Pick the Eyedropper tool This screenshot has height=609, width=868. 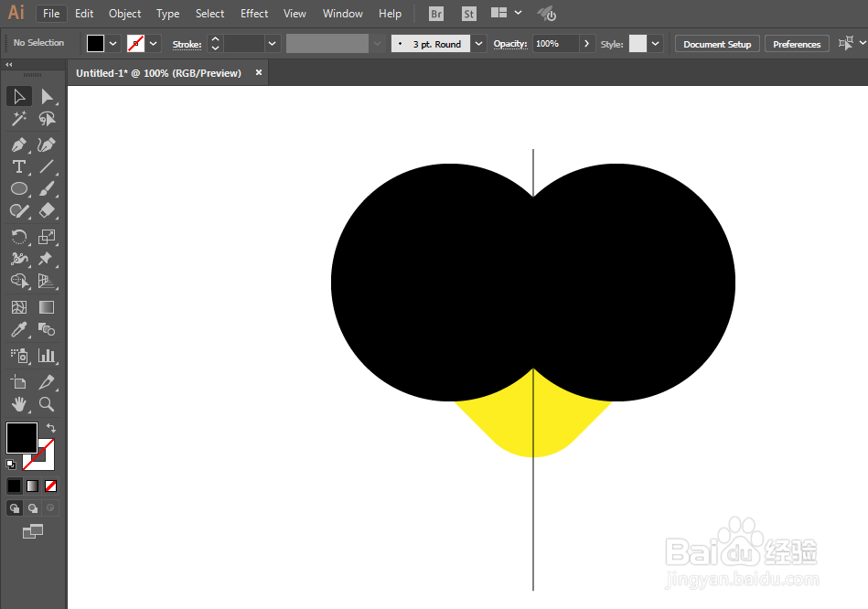pyautogui.click(x=19, y=329)
